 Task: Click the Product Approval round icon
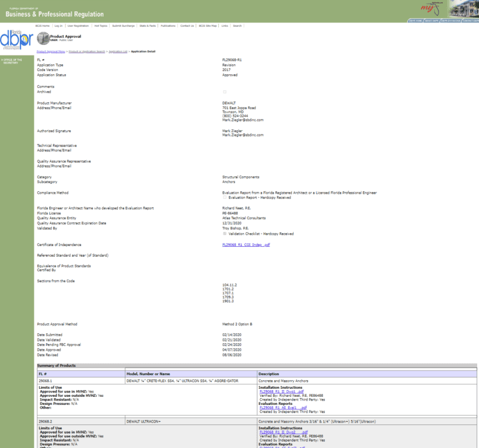pos(43,39)
